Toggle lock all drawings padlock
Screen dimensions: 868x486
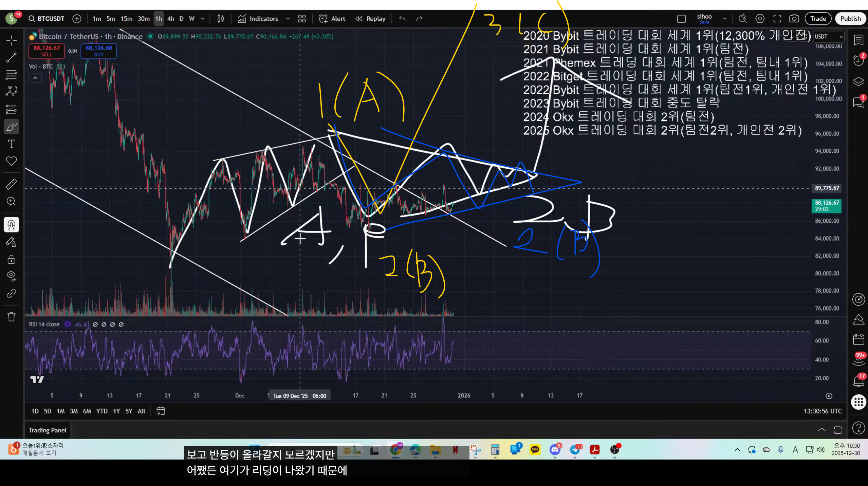pos(11,259)
